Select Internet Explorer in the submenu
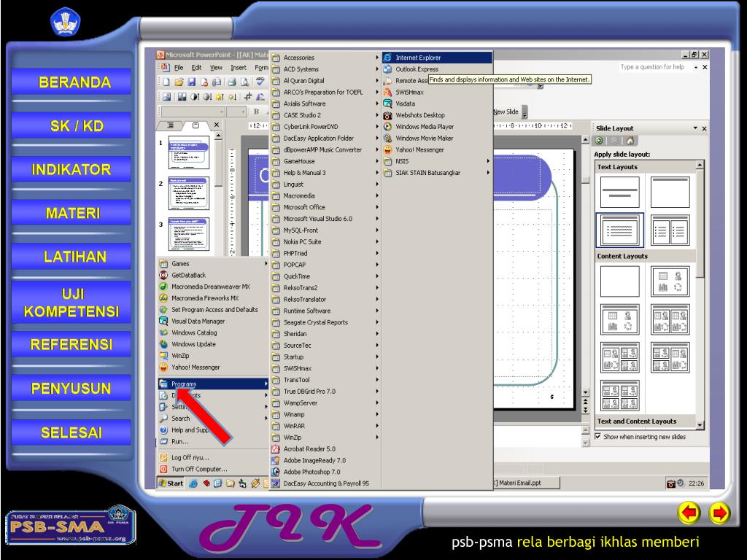The width and height of the screenshot is (747, 560). point(437,57)
